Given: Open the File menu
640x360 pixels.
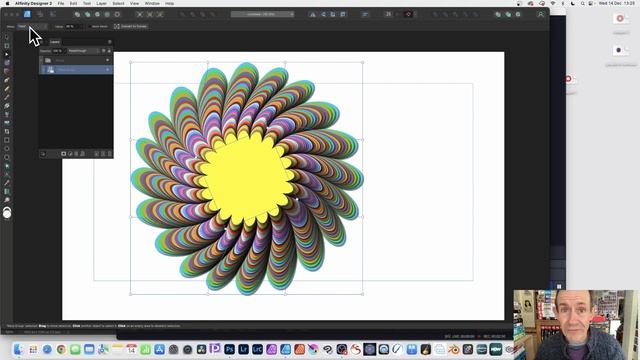Looking at the screenshot, I should pyautogui.click(x=60, y=3).
